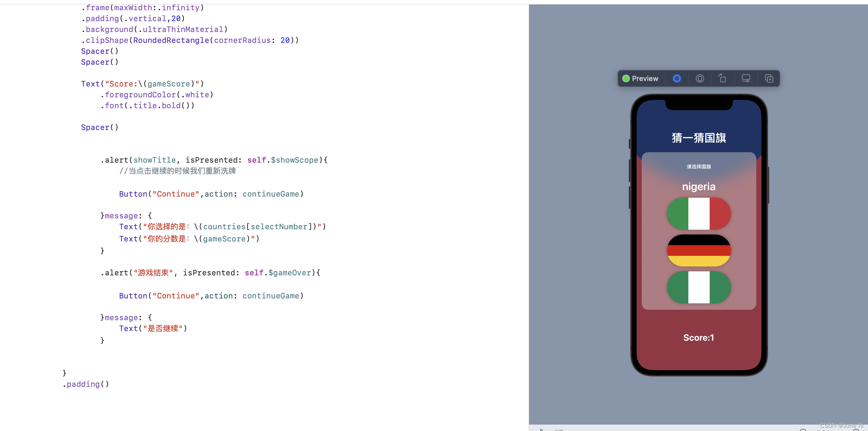The image size is (868, 431).
Task: Click the .clipShape(RoundedRectangle) code line
Action: point(190,40)
